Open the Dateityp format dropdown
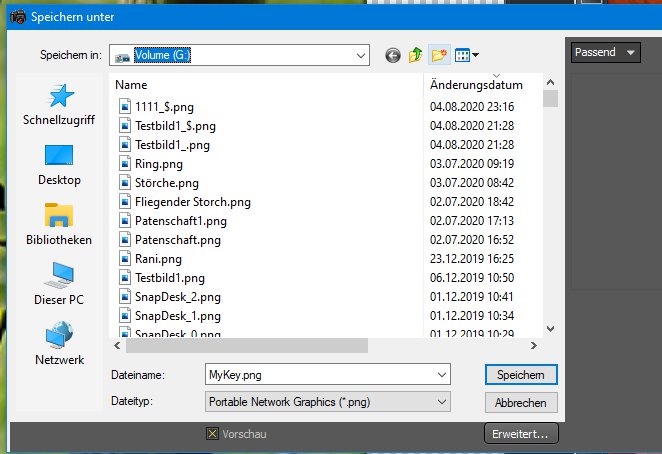662x454 pixels. (443, 401)
